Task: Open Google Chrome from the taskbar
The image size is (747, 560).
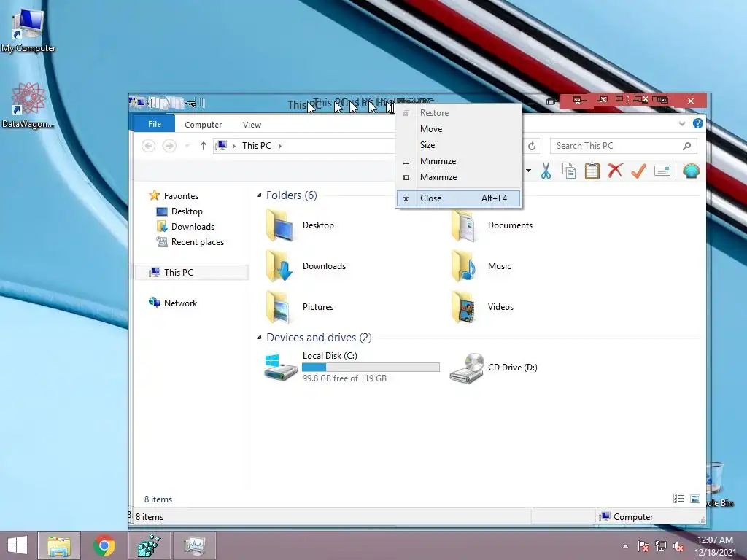Action: (x=104, y=545)
